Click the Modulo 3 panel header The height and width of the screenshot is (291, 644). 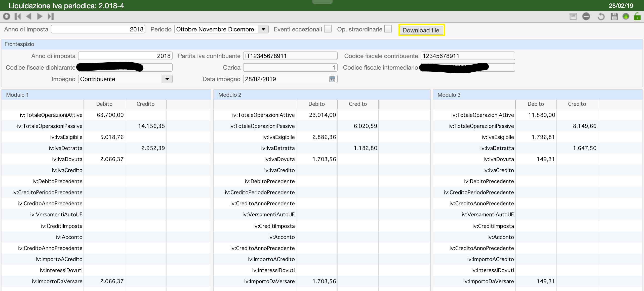[x=538, y=95]
